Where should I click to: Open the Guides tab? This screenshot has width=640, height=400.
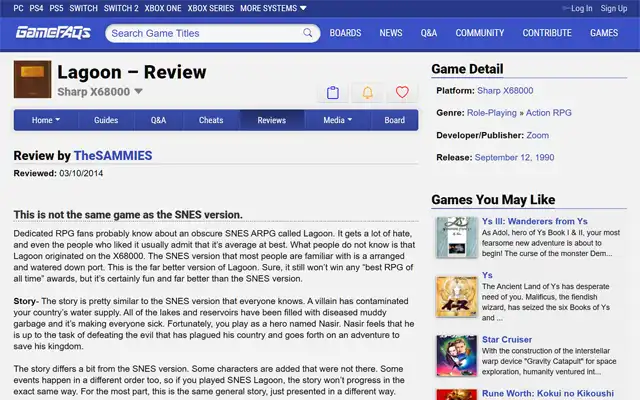tap(106, 120)
